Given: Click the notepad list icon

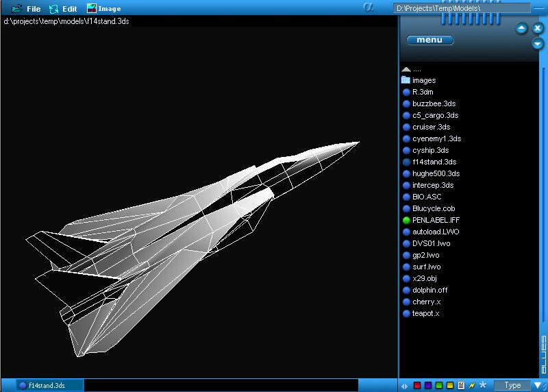Looking at the screenshot, I should click(461, 385).
